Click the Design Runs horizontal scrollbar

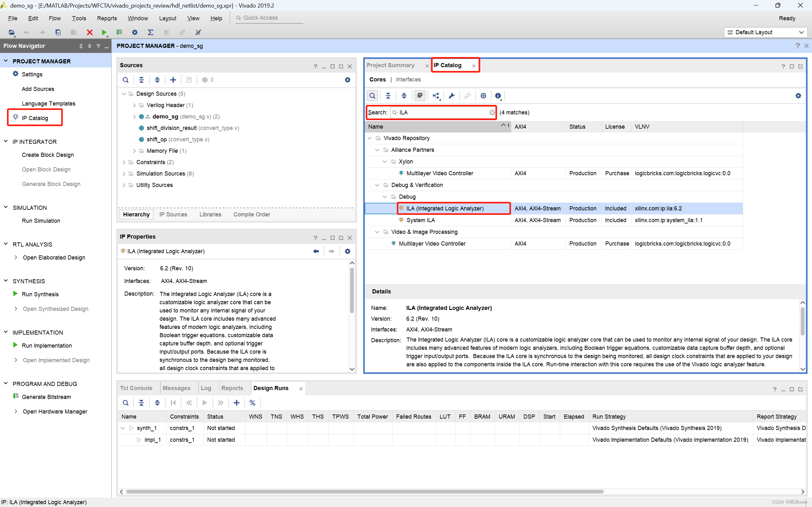click(364, 491)
